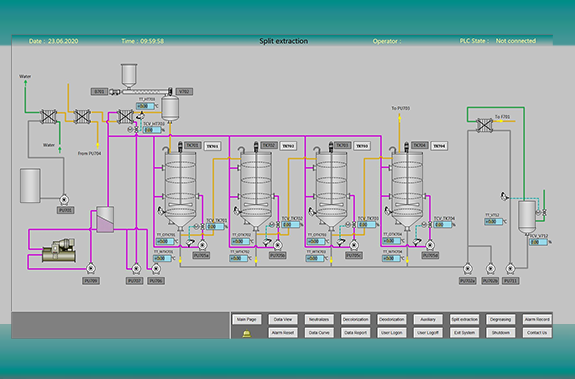
Task: Select the TCV_HT703 percentage value field
Action: 152,130
